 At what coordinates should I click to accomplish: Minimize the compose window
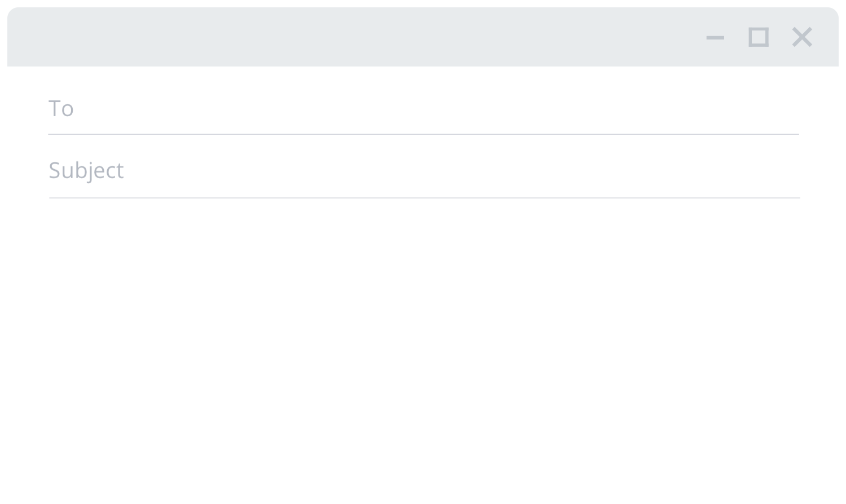[715, 38]
